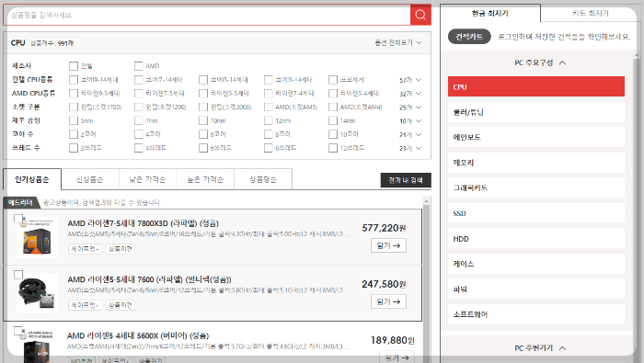Open the Ryzen 7 7800X3D product thumbnail
Screen dimensions: 644x363
(37, 237)
